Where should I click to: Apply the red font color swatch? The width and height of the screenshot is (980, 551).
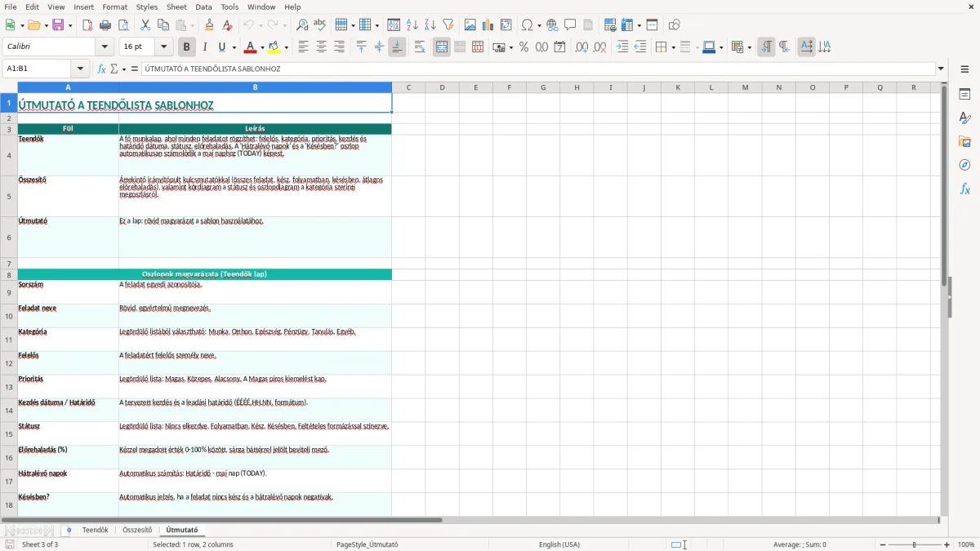point(251,47)
